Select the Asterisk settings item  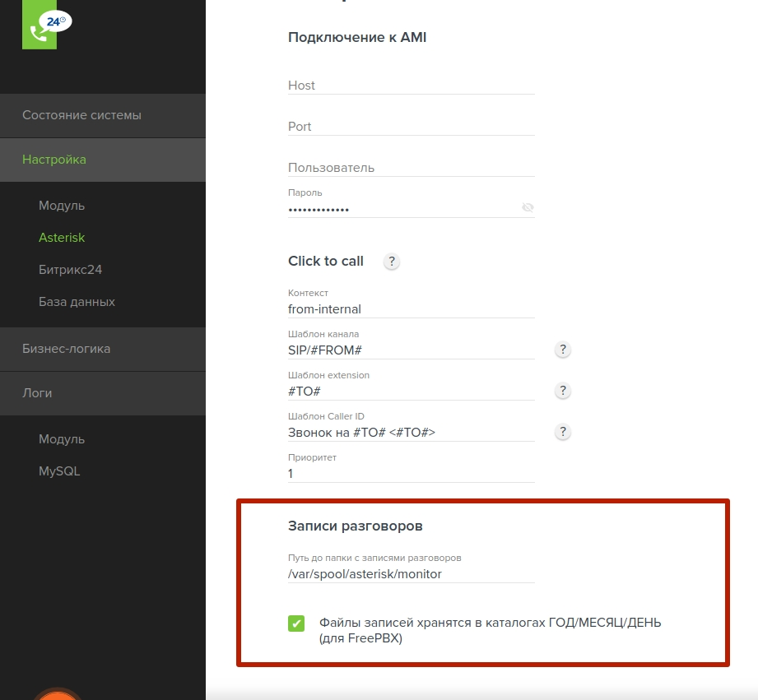point(62,238)
